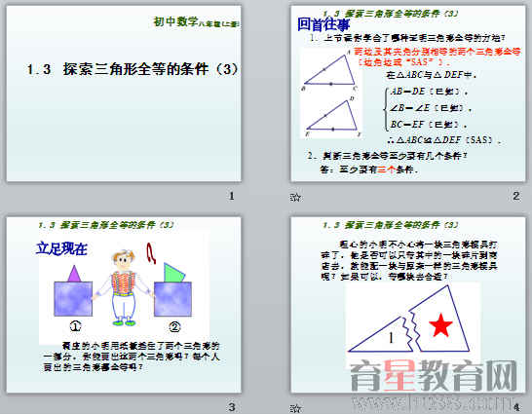Select slide 1 title thumbnail
This screenshot has height=414, width=532.
pos(124,94)
